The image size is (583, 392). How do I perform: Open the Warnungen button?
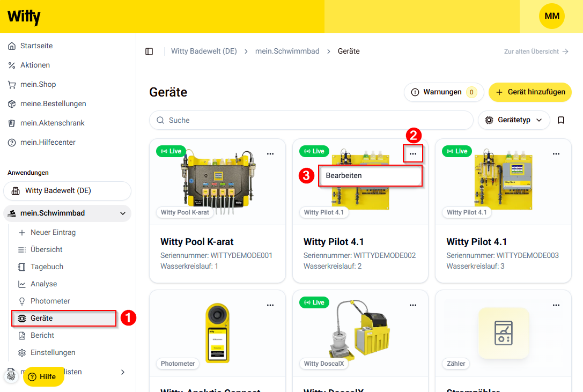tap(444, 92)
